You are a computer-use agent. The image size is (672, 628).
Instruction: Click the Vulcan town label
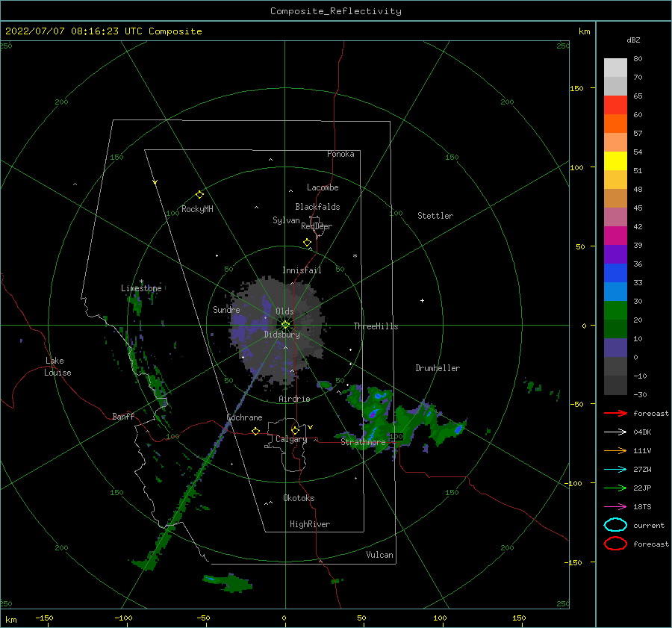click(x=380, y=555)
